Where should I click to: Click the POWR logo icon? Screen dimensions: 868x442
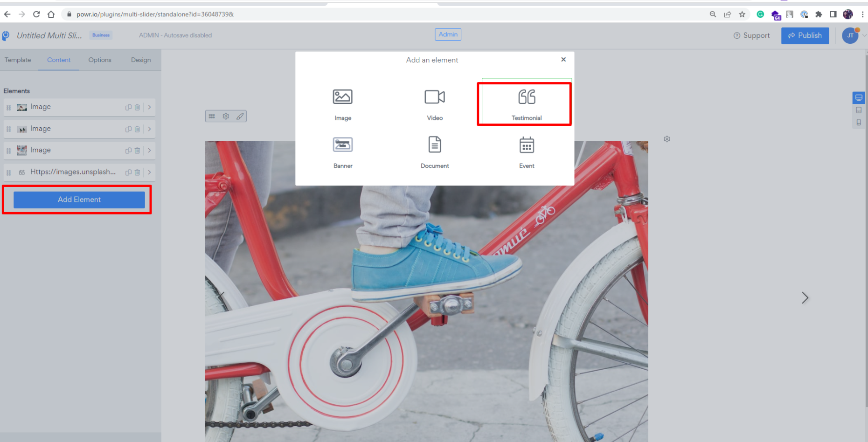pos(6,35)
